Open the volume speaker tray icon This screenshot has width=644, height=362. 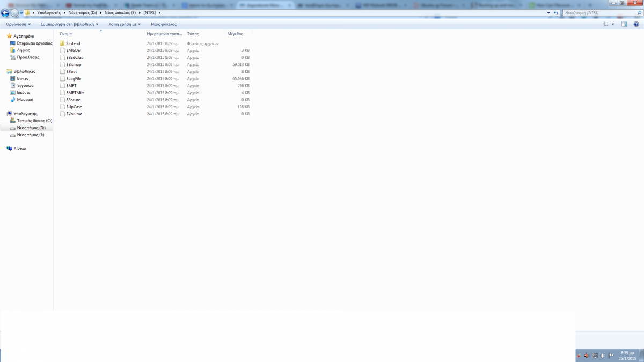[603, 355]
